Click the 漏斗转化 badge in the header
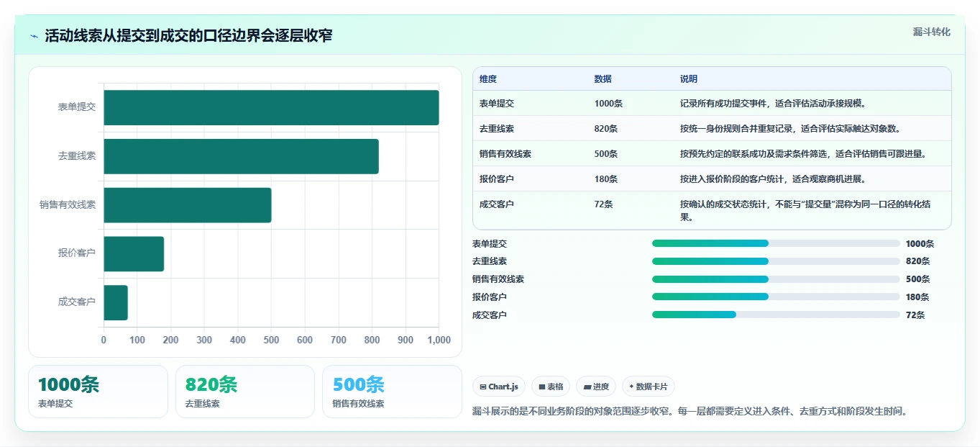This screenshot has height=447, width=980. coord(931,32)
